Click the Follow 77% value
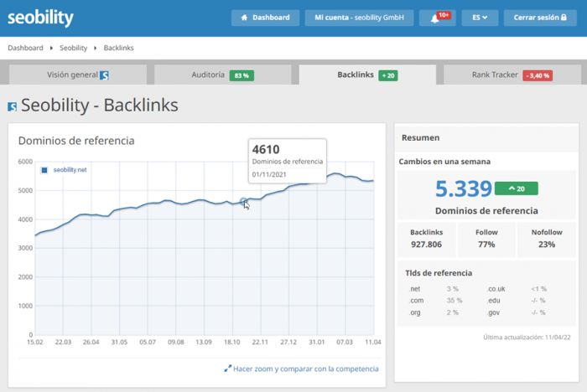This screenshot has height=392, width=587. coord(486,245)
